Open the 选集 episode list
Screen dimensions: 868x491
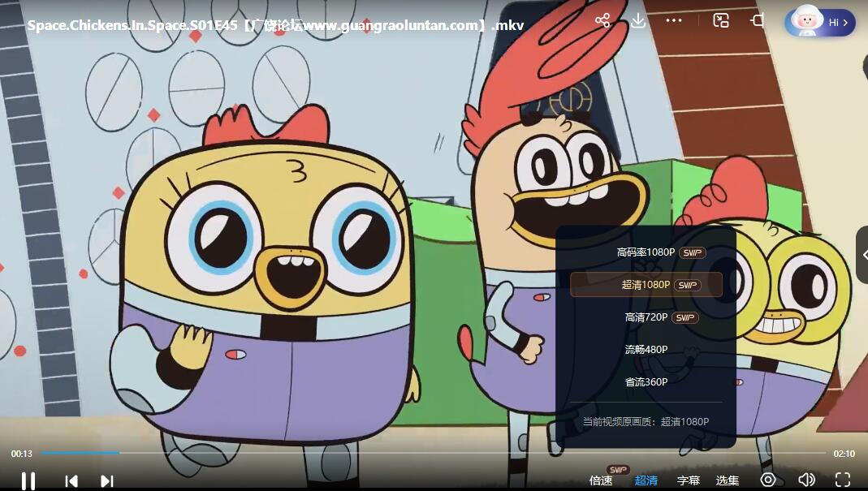[x=728, y=480]
